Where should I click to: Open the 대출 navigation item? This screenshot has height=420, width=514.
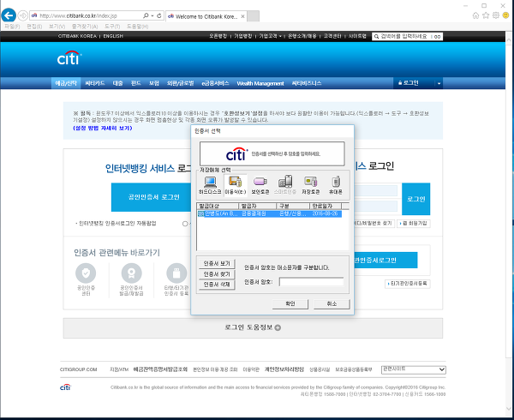tap(117, 83)
